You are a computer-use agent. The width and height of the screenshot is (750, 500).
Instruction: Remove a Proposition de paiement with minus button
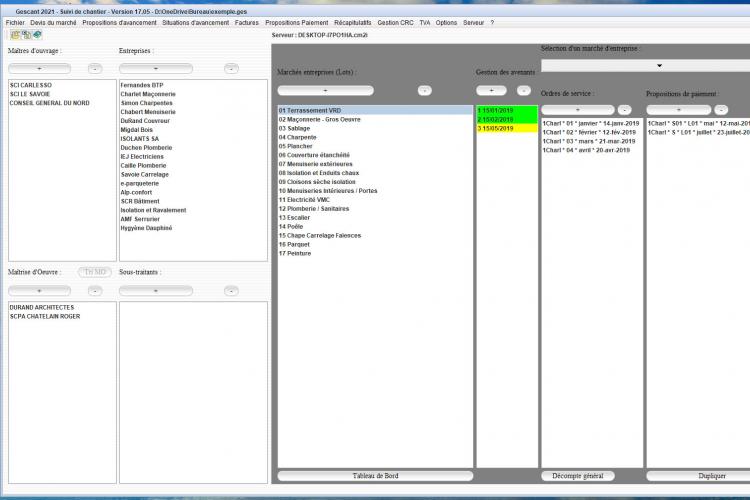pyautogui.click(x=721, y=110)
